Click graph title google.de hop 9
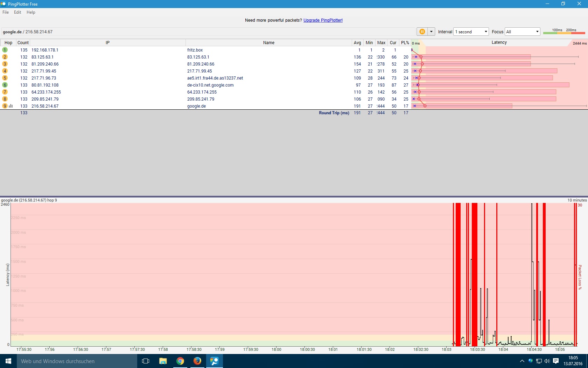This screenshot has height=368, width=588. 29,200
